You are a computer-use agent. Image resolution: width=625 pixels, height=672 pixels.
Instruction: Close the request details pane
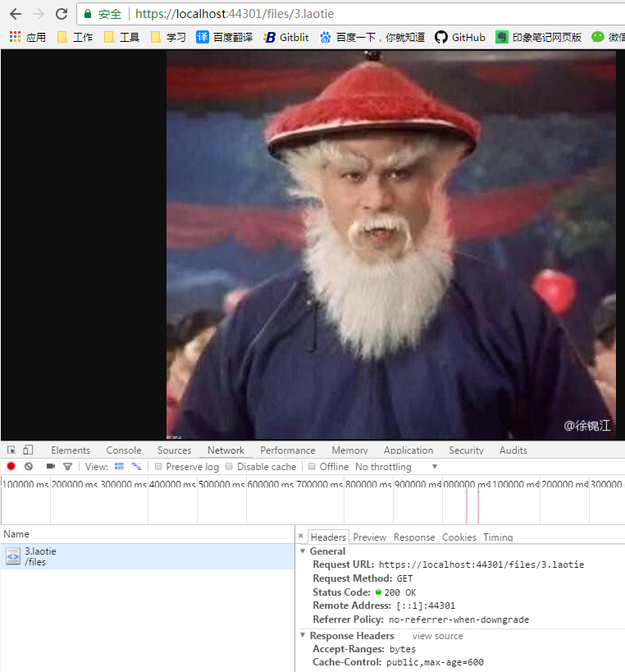(301, 536)
